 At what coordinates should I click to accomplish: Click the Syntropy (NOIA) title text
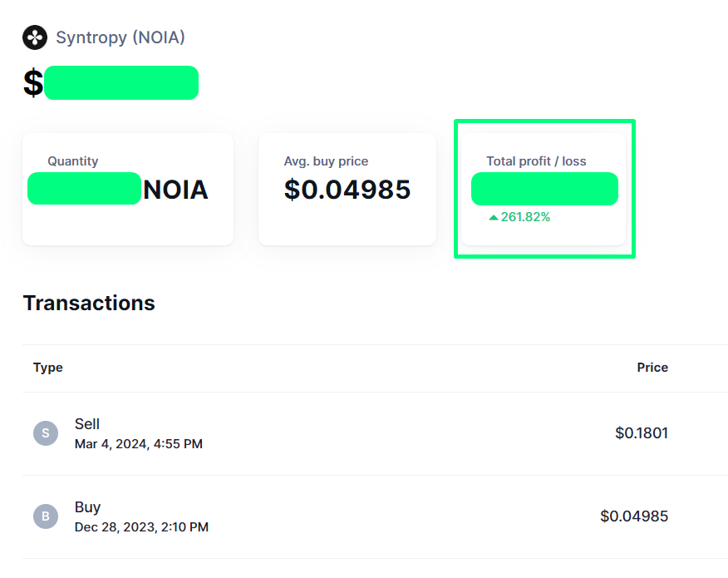121,37
